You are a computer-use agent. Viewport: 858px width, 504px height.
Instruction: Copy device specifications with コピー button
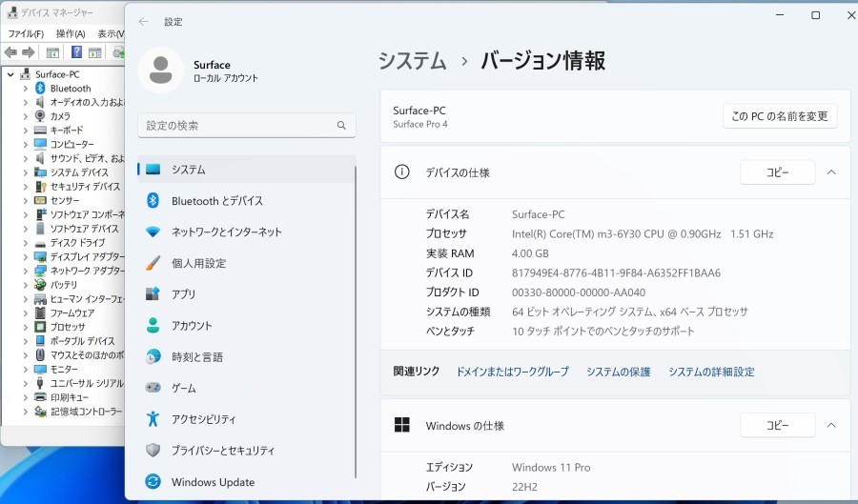tap(778, 172)
